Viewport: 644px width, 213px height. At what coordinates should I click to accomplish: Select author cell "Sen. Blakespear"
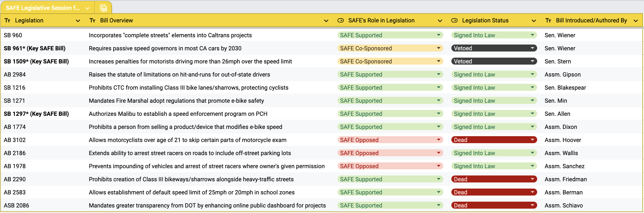pos(592,88)
